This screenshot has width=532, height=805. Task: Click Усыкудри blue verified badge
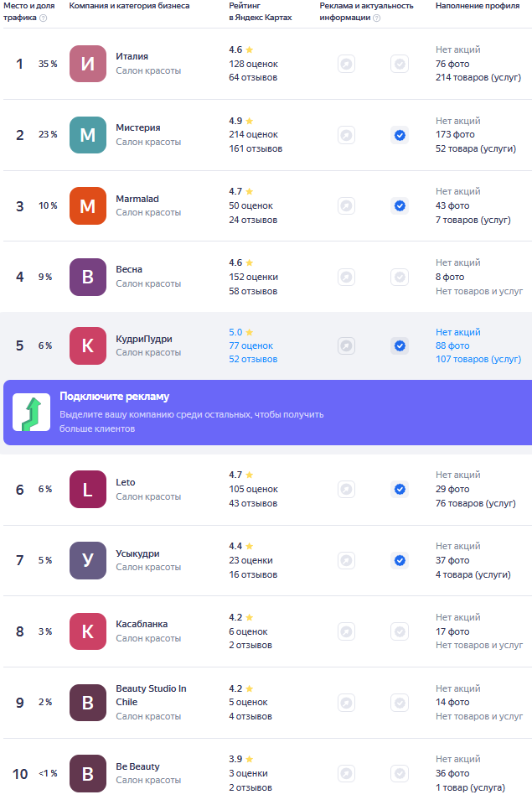400,560
